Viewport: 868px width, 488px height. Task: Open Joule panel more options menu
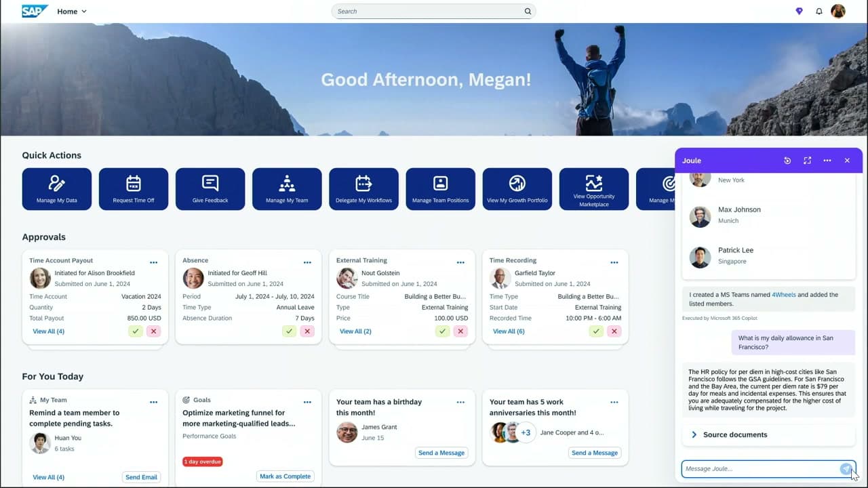coord(827,161)
